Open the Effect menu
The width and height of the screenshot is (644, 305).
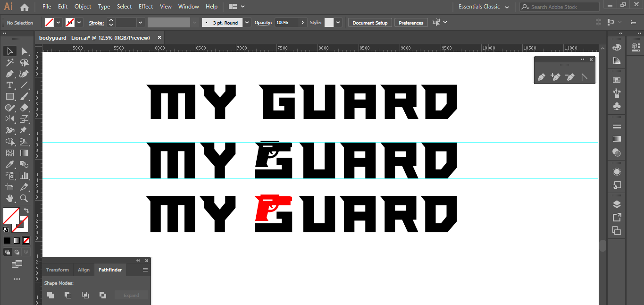point(146,7)
